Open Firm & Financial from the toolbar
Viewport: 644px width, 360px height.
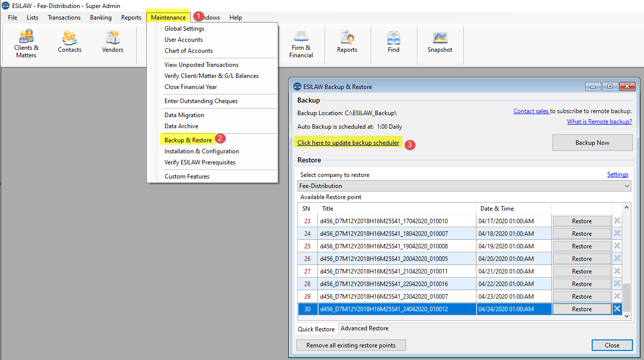click(301, 44)
